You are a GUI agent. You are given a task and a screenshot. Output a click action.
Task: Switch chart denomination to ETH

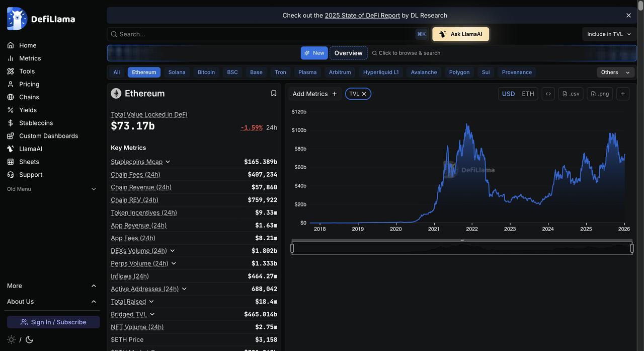(x=528, y=94)
